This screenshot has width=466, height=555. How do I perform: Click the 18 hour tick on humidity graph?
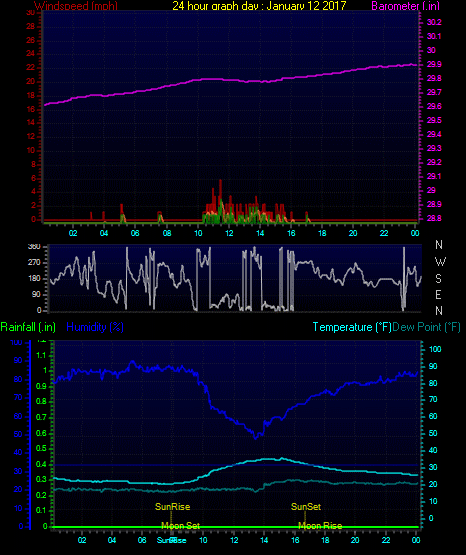[x=325, y=540]
